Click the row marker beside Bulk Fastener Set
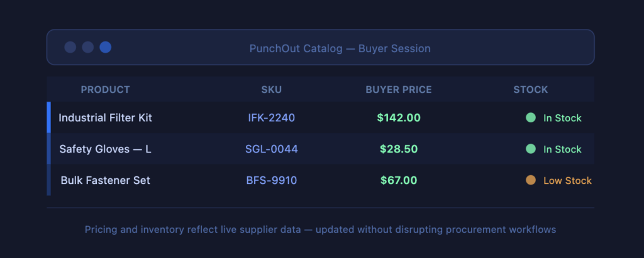This screenshot has width=644, height=258. 48,180
